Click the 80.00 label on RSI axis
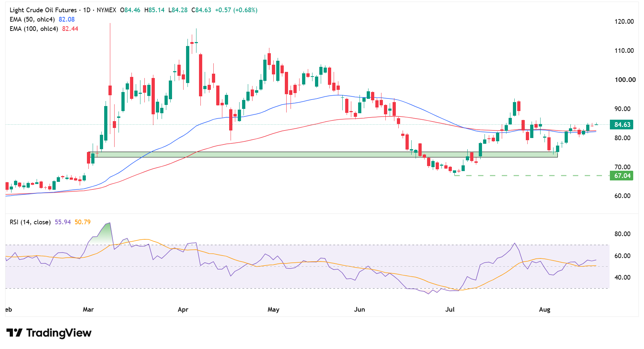The height and width of the screenshot is (349, 644). (622, 234)
